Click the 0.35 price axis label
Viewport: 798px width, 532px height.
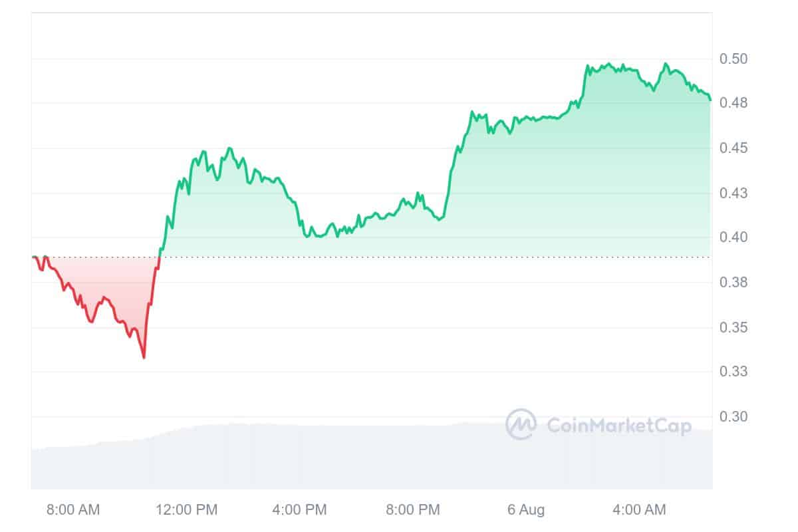point(733,327)
